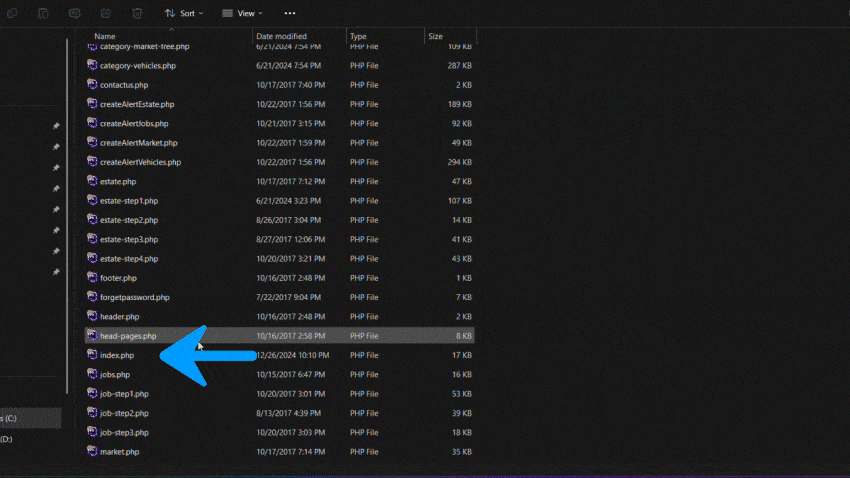Click the file name text jobs.php

[115, 374]
